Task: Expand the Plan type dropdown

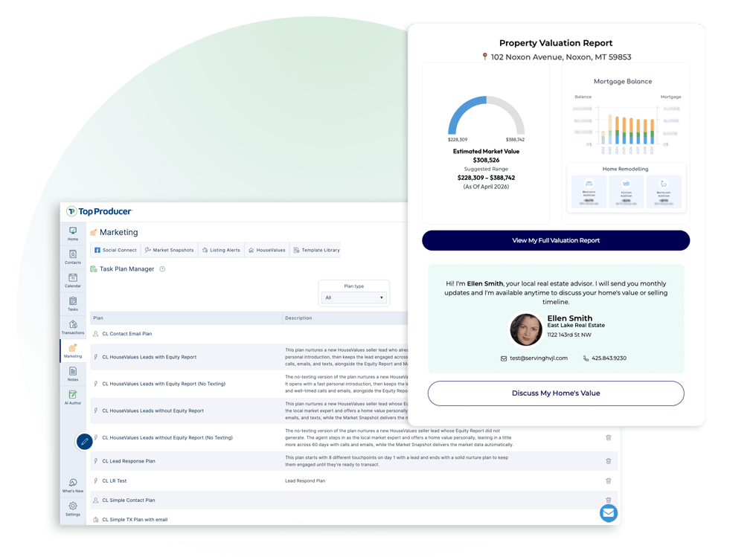Action: pyautogui.click(x=354, y=297)
